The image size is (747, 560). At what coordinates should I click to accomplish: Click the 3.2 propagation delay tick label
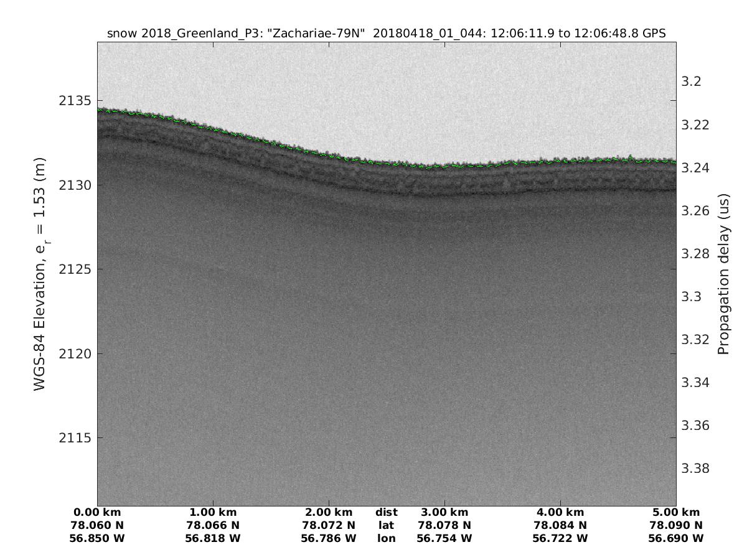click(x=692, y=82)
